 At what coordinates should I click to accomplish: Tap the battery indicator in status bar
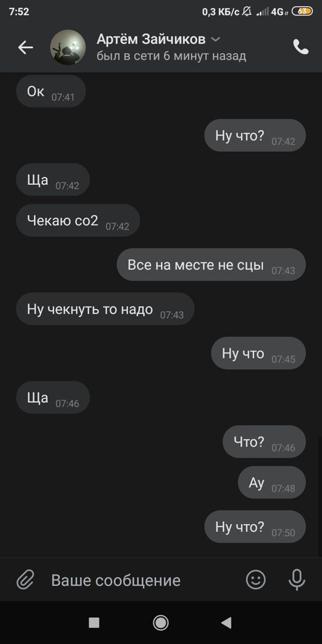pyautogui.click(x=302, y=11)
